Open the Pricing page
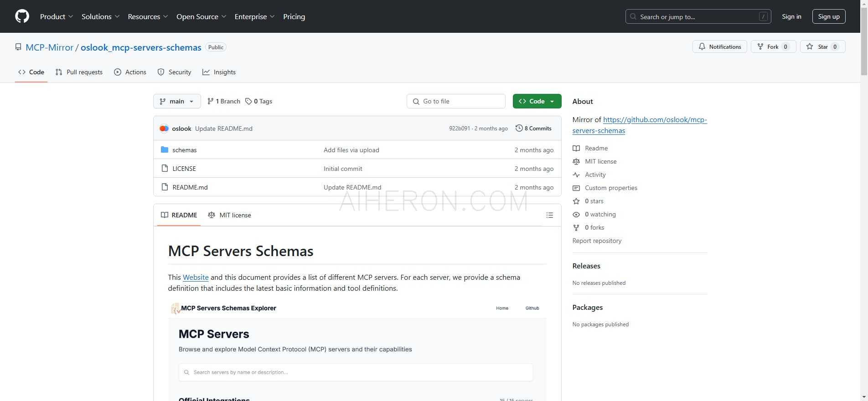The width and height of the screenshot is (868, 401). [294, 16]
